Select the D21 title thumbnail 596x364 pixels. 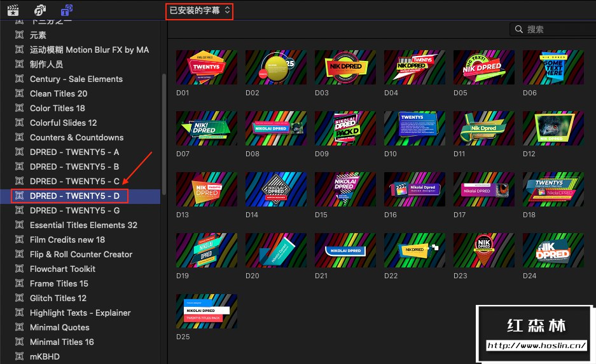click(x=345, y=250)
